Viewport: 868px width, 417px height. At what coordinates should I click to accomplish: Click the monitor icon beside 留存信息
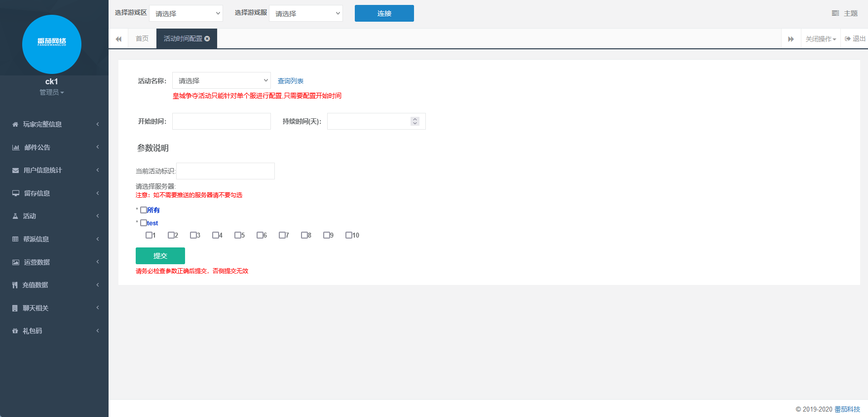pos(16,193)
